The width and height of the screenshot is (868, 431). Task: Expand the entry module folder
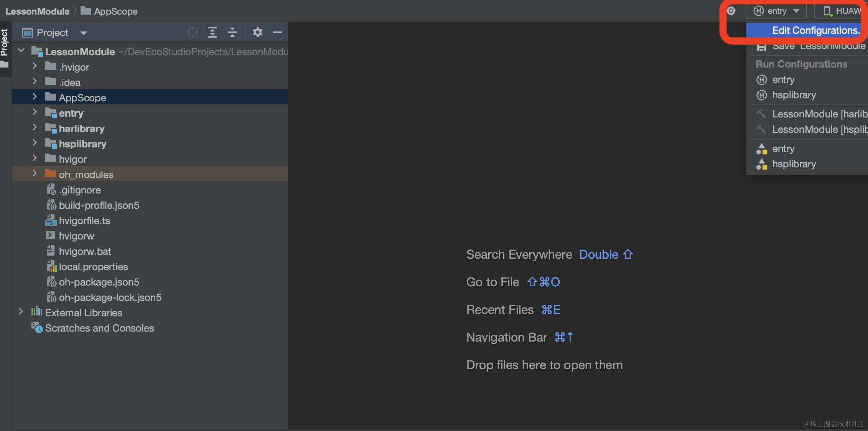click(35, 112)
